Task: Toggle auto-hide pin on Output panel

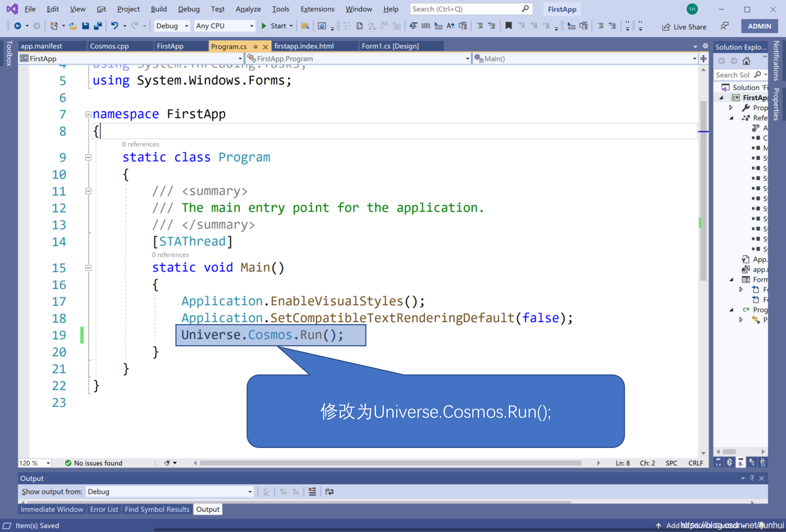Action: click(x=752, y=478)
